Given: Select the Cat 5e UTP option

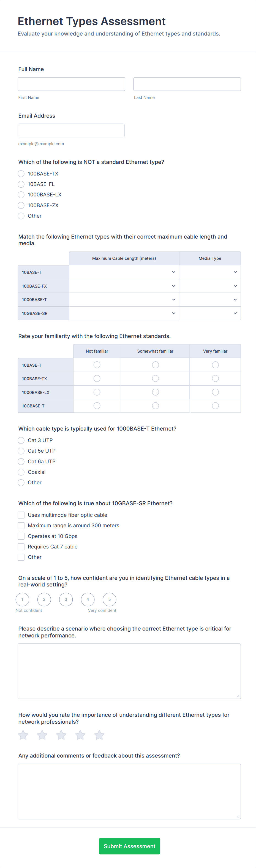Looking at the screenshot, I should point(21,451).
